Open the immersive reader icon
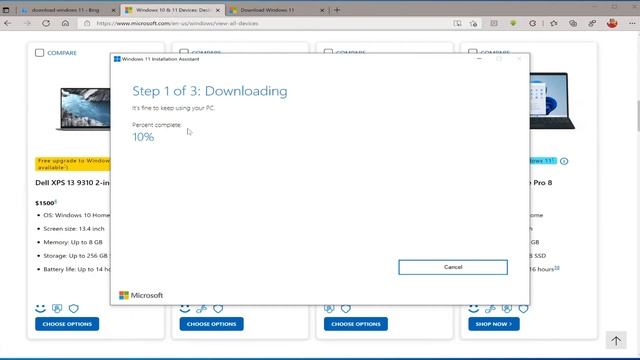The image size is (640, 360). point(457,23)
